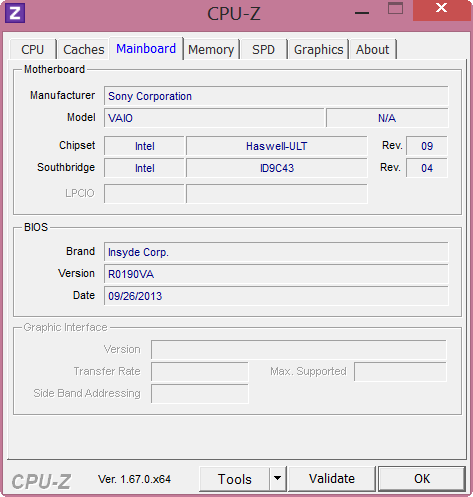The height and width of the screenshot is (497, 473).
Task: Select the Insyde Corp. BIOS brand
Action: tap(276, 252)
